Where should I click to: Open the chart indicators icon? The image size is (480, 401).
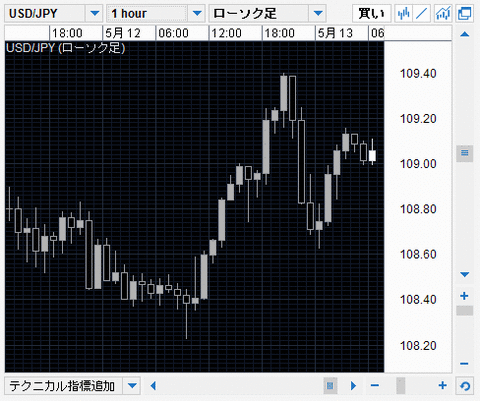click(x=443, y=13)
